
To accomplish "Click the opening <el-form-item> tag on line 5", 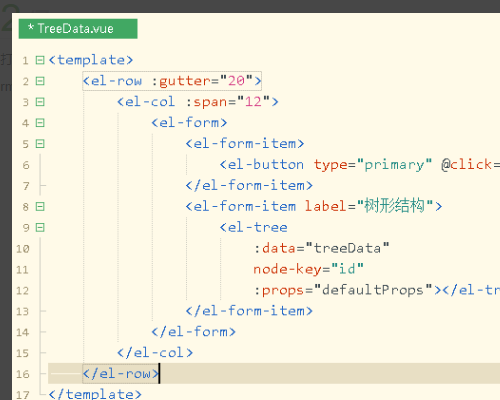I will tap(245, 144).
